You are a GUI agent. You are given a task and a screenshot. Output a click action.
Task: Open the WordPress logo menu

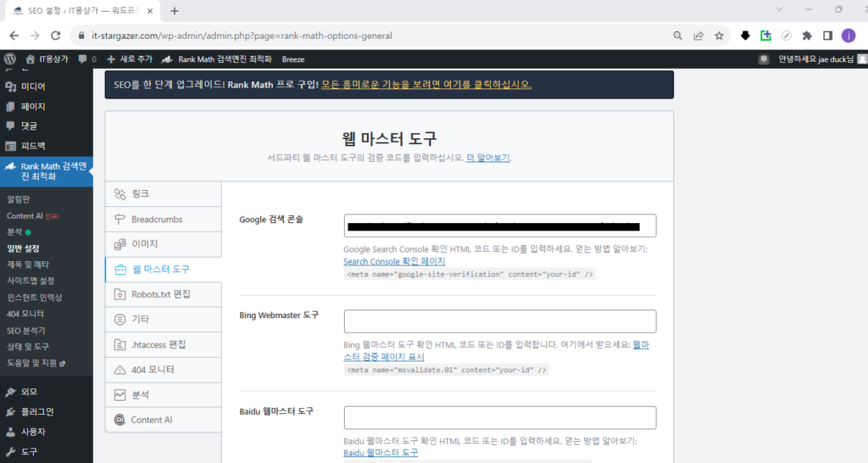(10, 59)
